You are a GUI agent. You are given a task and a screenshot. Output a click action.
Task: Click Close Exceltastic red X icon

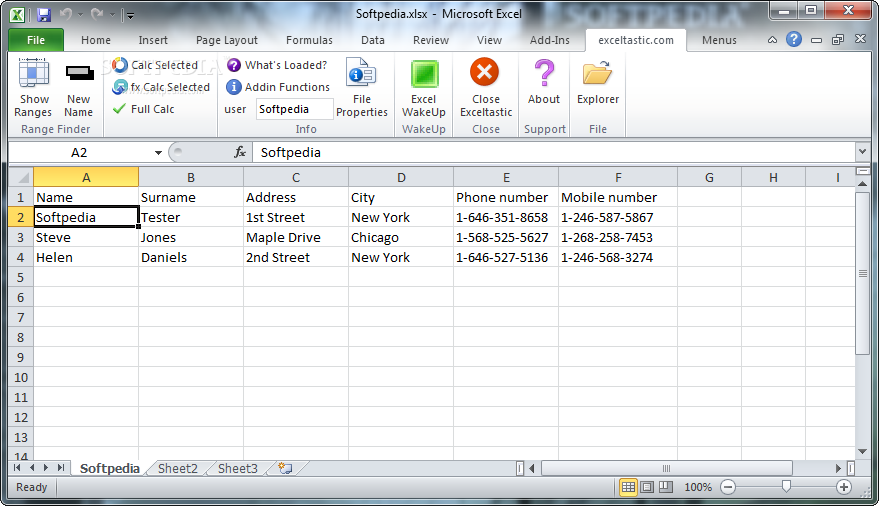tap(484, 72)
